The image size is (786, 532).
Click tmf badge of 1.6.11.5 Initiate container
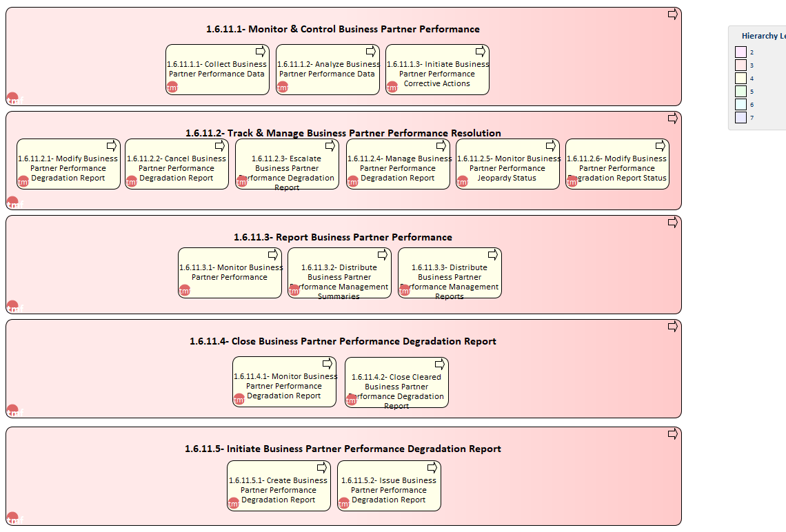click(14, 518)
